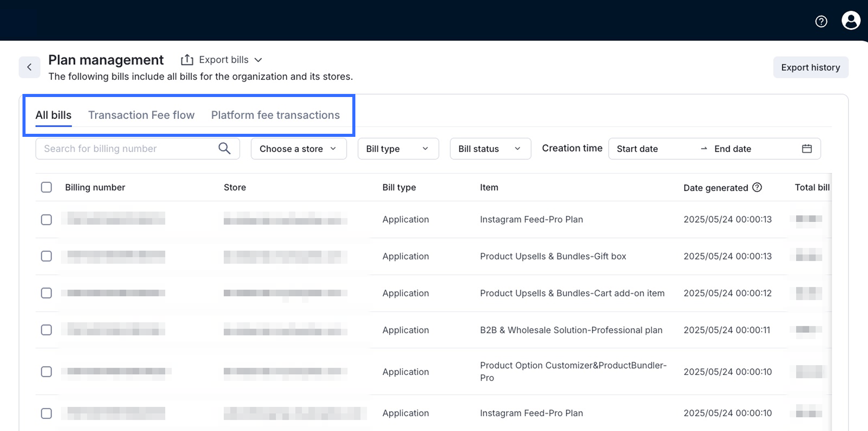Click the arrow between start and end date
The height and width of the screenshot is (431, 868).
(x=704, y=149)
